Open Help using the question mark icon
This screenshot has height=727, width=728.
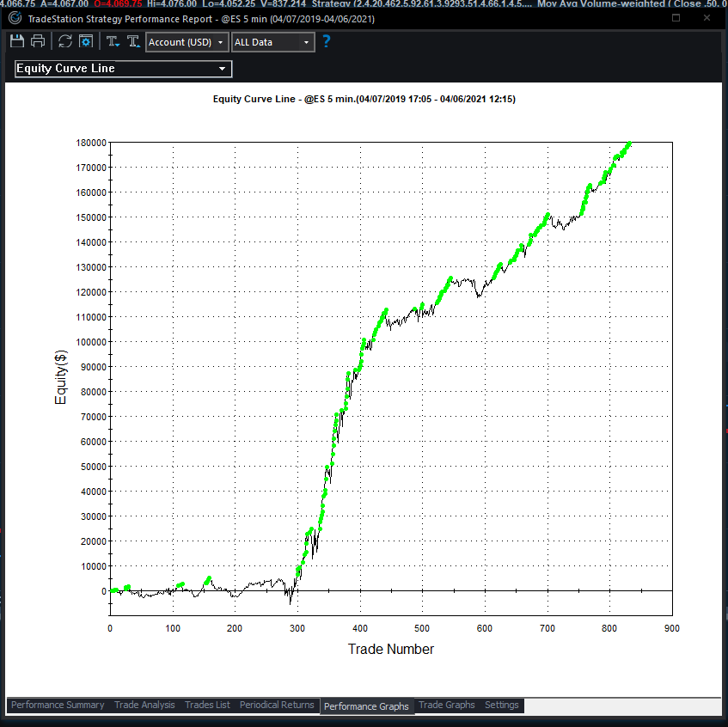coord(325,40)
